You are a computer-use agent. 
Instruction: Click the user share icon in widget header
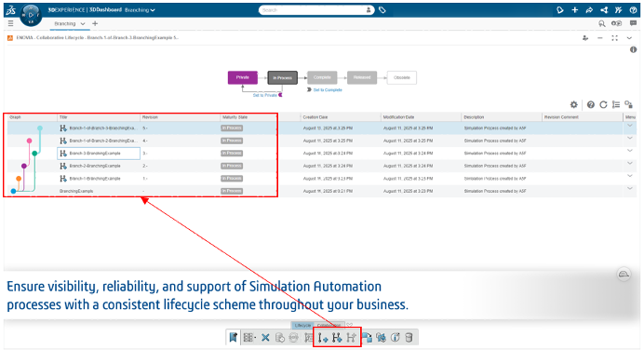[x=585, y=38]
